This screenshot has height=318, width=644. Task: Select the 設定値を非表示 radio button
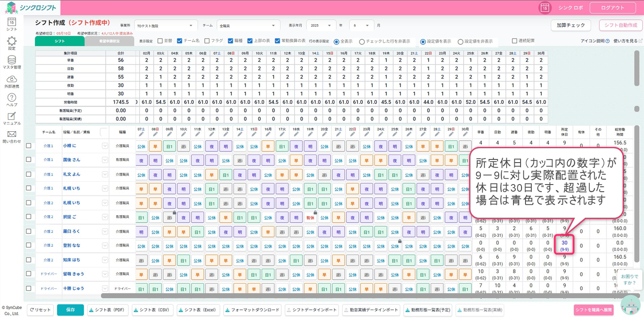coord(460,41)
